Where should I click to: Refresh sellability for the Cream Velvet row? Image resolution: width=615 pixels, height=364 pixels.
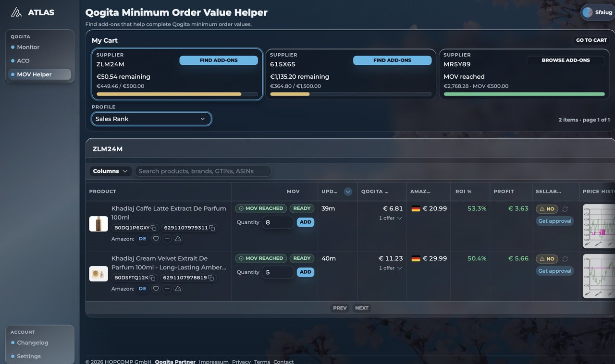[565, 259]
